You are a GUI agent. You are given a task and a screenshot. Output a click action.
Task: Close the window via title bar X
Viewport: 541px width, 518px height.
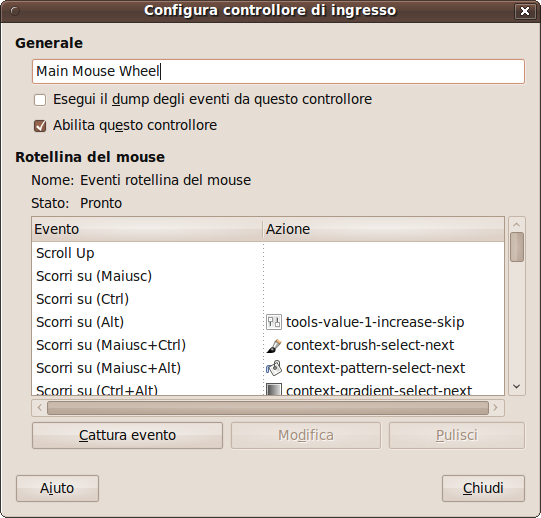(x=525, y=11)
